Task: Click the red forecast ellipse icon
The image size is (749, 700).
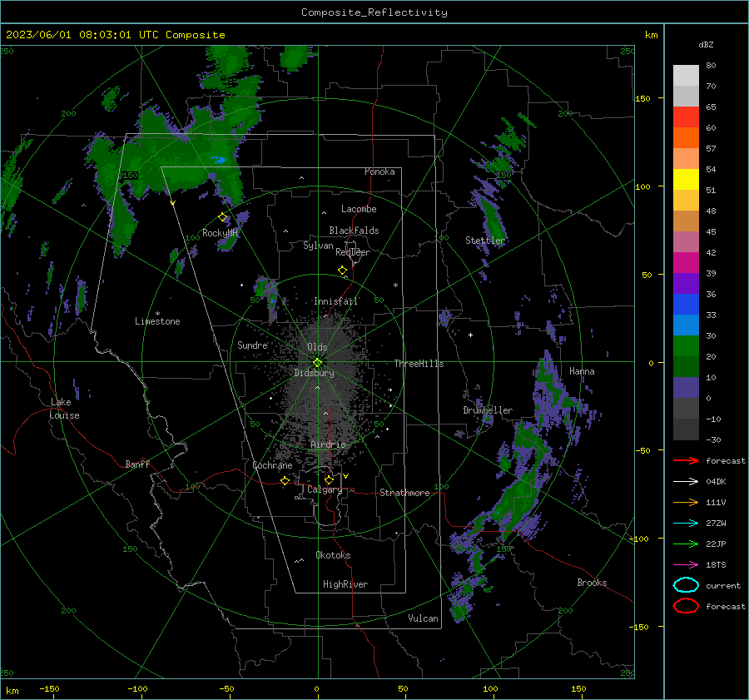Action: [x=686, y=606]
